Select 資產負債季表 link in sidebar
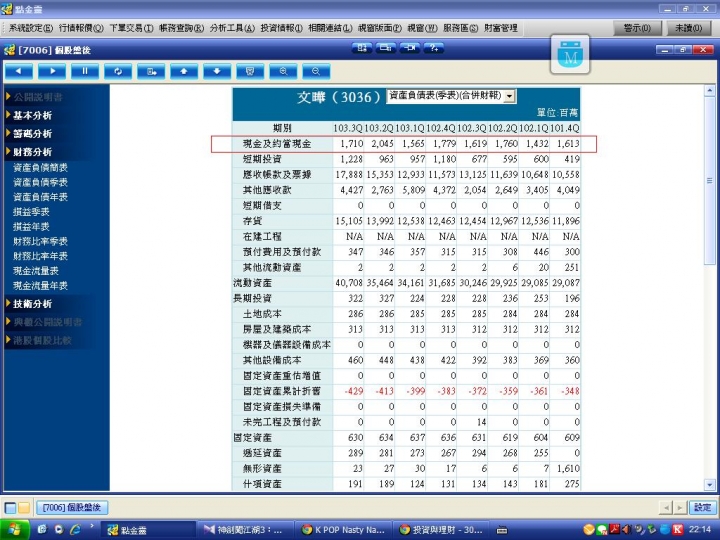 (40, 182)
